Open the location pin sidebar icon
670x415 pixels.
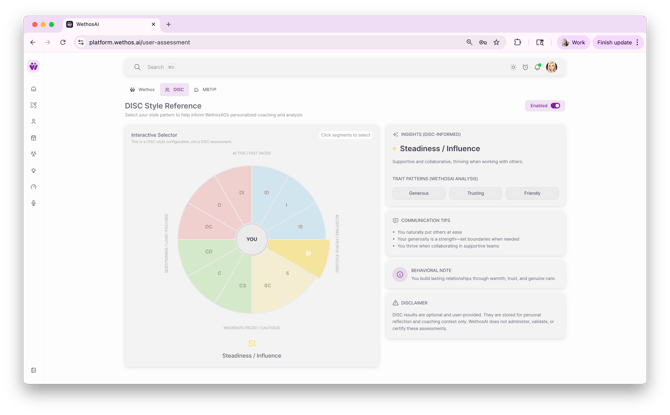33,171
